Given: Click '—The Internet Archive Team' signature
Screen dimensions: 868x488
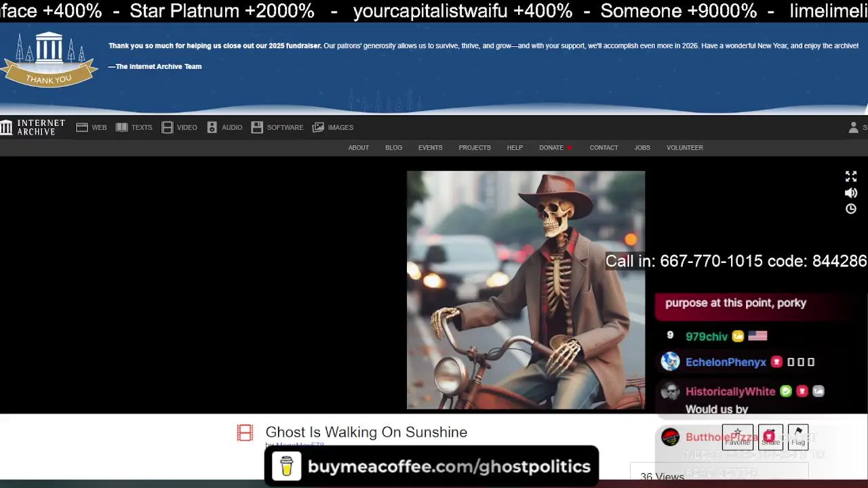Looking at the screenshot, I should pos(155,66).
